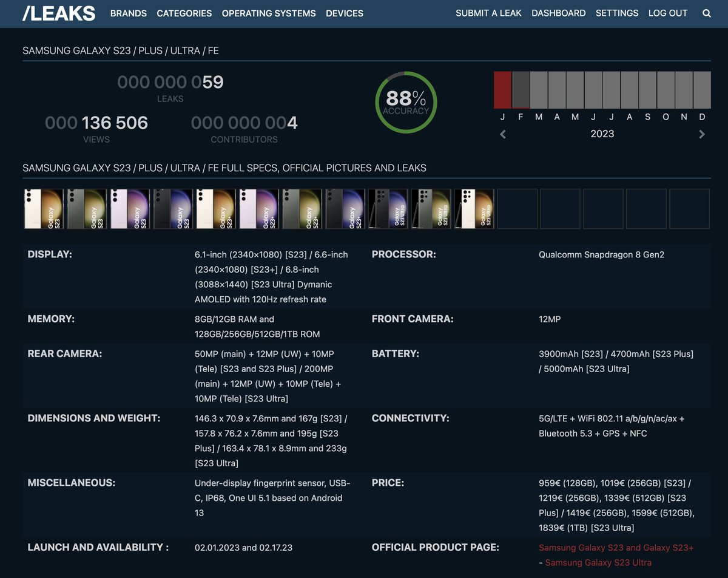Select the September bar in chart
This screenshot has width=728, height=578.
tap(648, 90)
